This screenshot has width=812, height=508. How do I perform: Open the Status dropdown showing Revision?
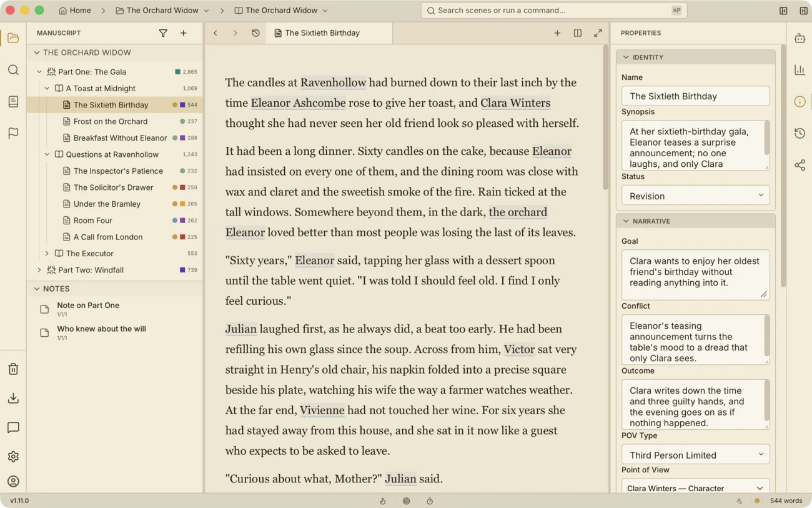point(695,196)
